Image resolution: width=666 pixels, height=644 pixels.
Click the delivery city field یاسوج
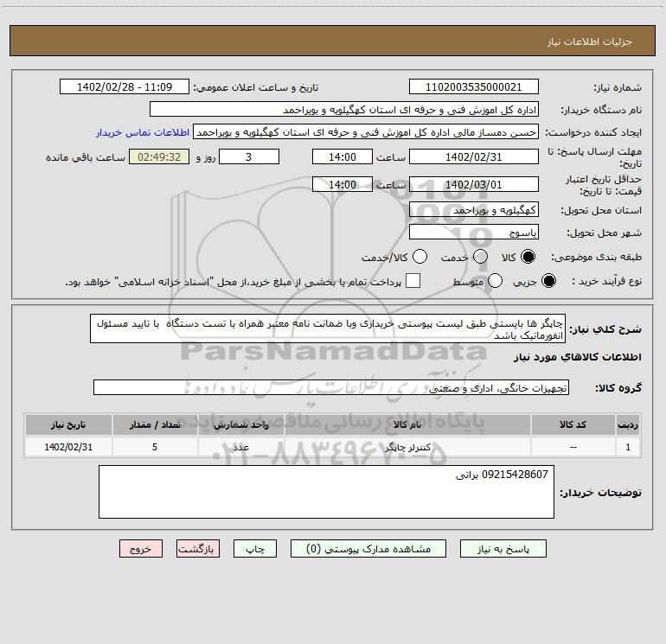click(x=474, y=233)
